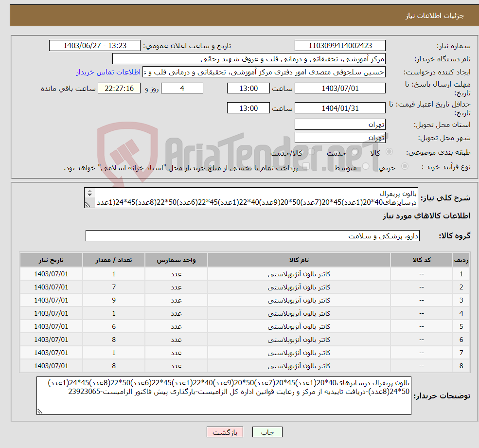Click the need number field 1103099414002423
Image resolution: width=479 pixels, height=448 pixels.
(340, 46)
